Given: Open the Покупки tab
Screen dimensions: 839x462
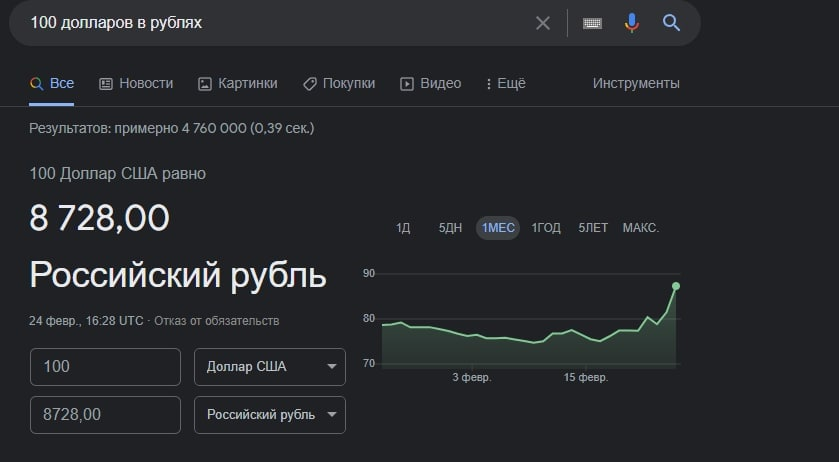Looking at the screenshot, I should pos(339,84).
